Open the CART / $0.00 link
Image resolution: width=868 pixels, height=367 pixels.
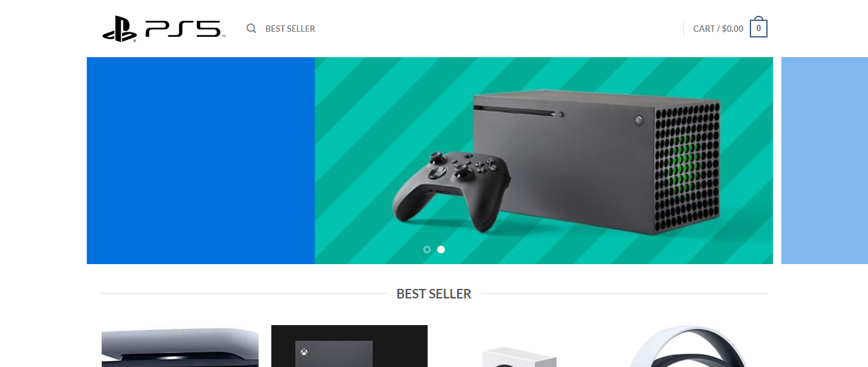tap(718, 29)
